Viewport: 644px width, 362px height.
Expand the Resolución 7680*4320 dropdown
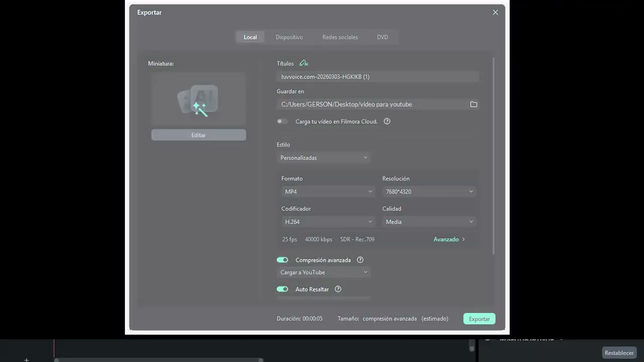click(429, 192)
